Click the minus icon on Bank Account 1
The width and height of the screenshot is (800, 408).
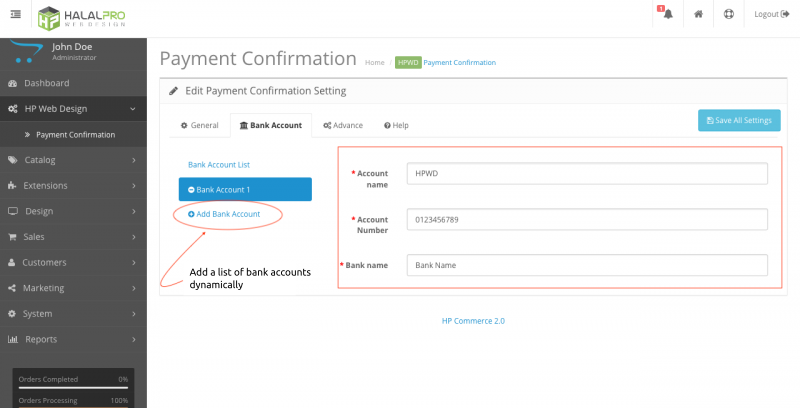[192, 189]
